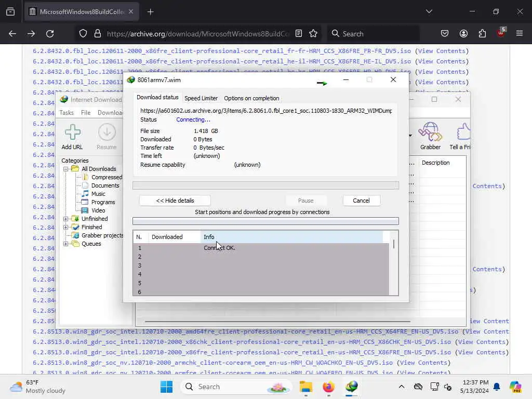The width and height of the screenshot is (532, 399).
Task: Open the Downloads menu in IDM
Action: coord(110,113)
